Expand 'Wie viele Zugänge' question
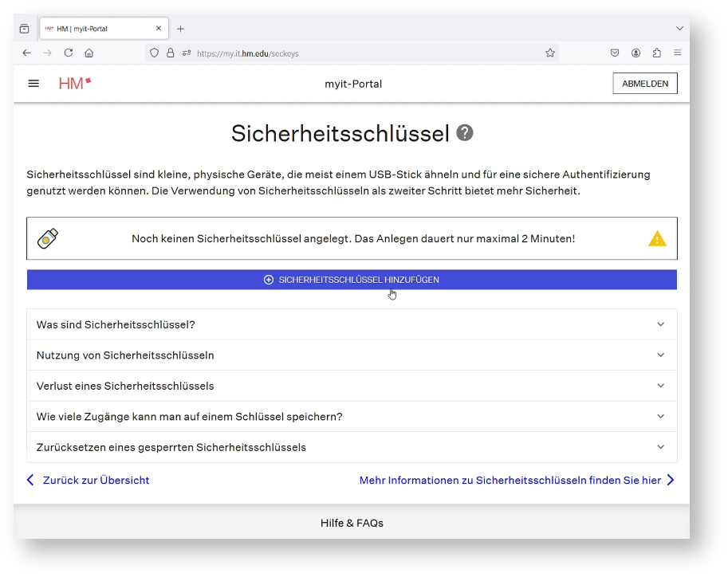Image resolution: width=728 pixels, height=577 pixels. click(352, 416)
